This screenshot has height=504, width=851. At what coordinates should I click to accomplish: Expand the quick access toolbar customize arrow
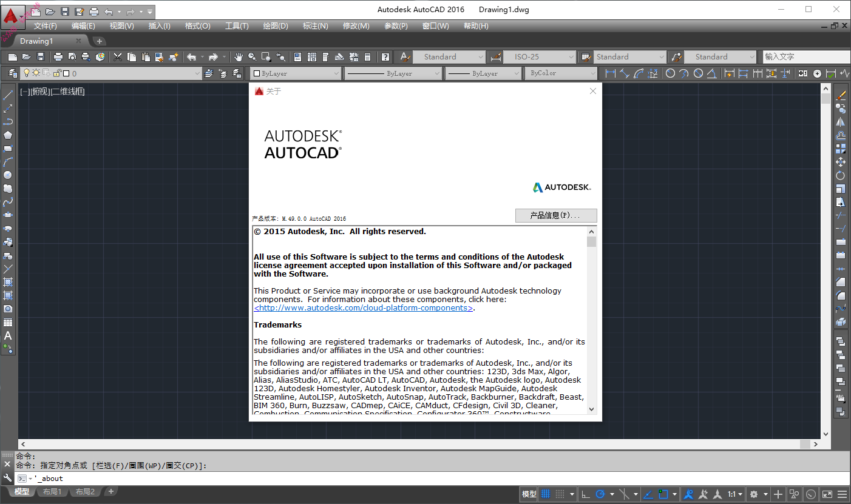coord(150,12)
